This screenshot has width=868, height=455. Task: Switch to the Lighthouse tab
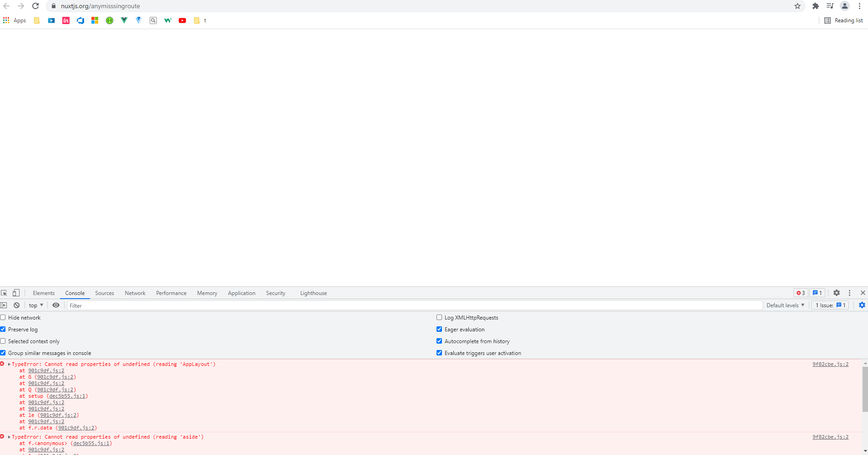coord(313,293)
